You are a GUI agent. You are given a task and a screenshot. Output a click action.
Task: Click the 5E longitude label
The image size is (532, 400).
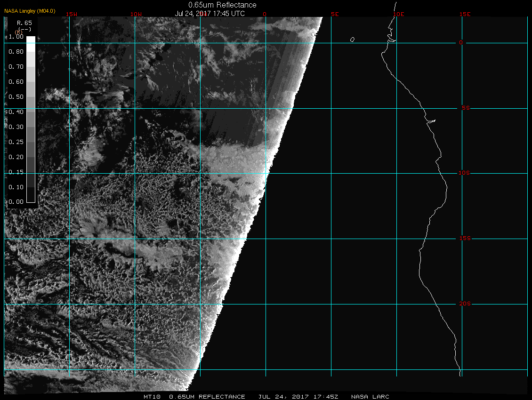335,14
